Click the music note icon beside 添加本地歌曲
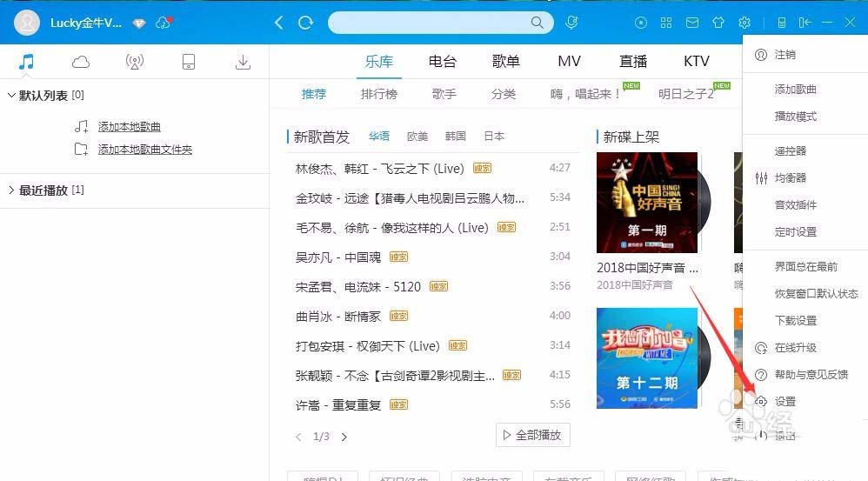Image resolution: width=868 pixels, height=481 pixels. pyautogui.click(x=82, y=127)
